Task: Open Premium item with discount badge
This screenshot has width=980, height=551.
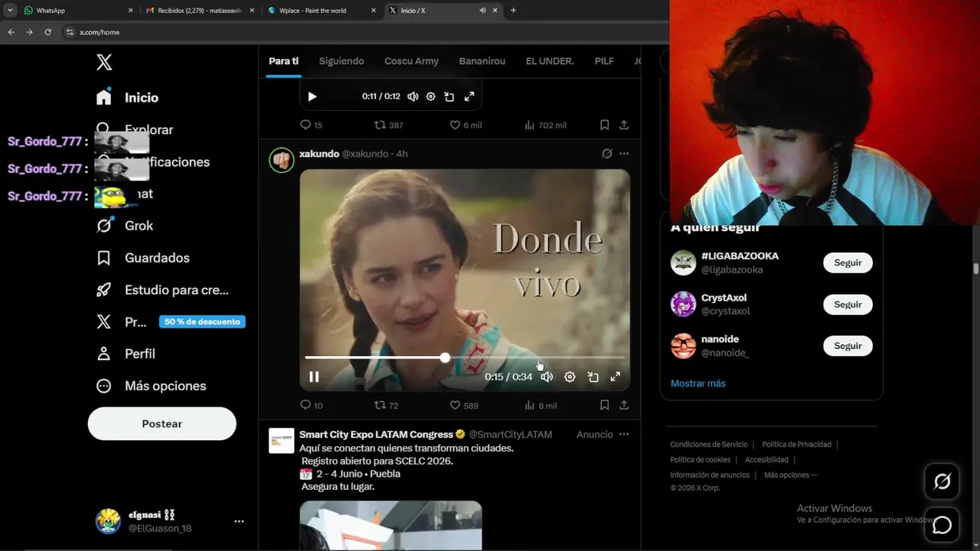Action: (x=170, y=322)
